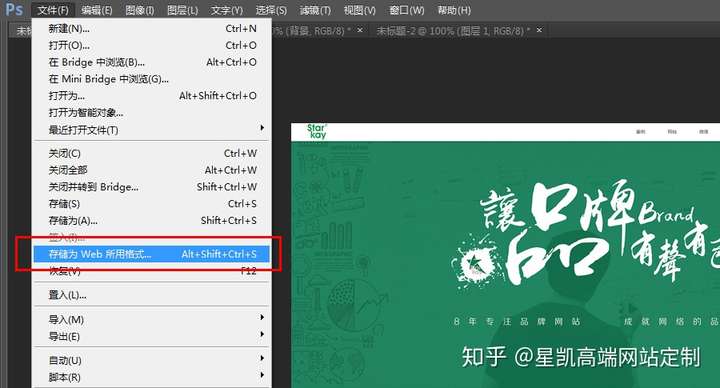Image resolution: width=720 pixels, height=388 pixels.
Task: Close the 未标题-2 document tab
Action: click(539, 30)
